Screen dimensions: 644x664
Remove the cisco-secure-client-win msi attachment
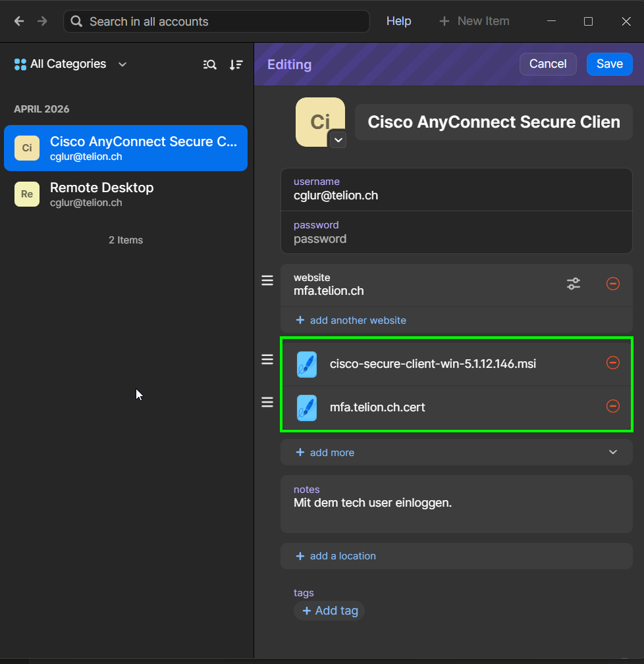[x=612, y=363]
